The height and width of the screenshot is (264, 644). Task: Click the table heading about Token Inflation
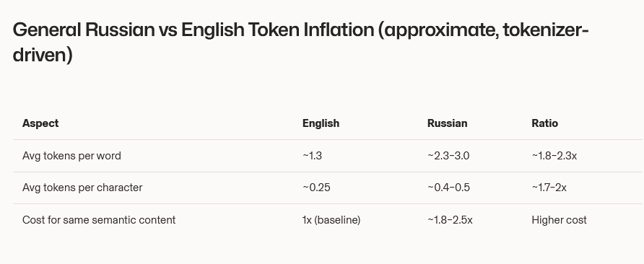pyautogui.click(x=300, y=43)
